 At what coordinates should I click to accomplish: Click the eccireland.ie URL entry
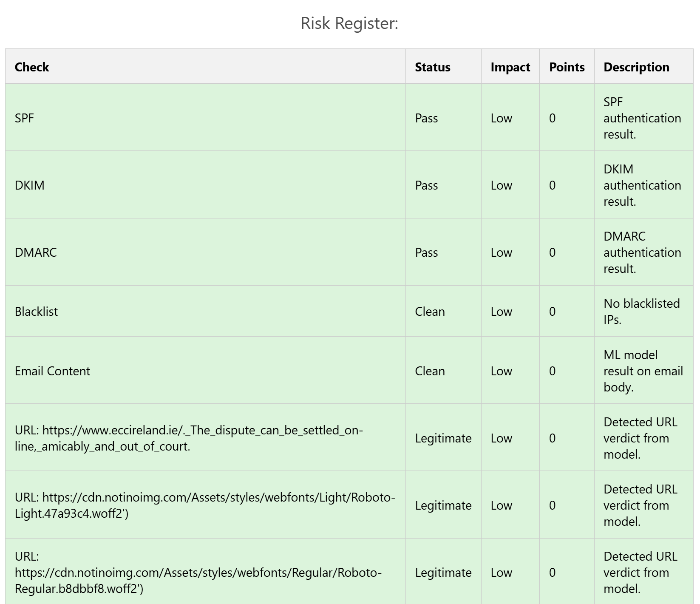pos(189,438)
